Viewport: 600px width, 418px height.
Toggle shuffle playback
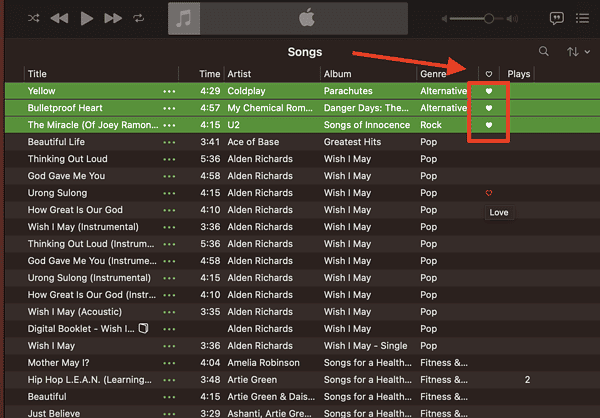tap(33, 18)
